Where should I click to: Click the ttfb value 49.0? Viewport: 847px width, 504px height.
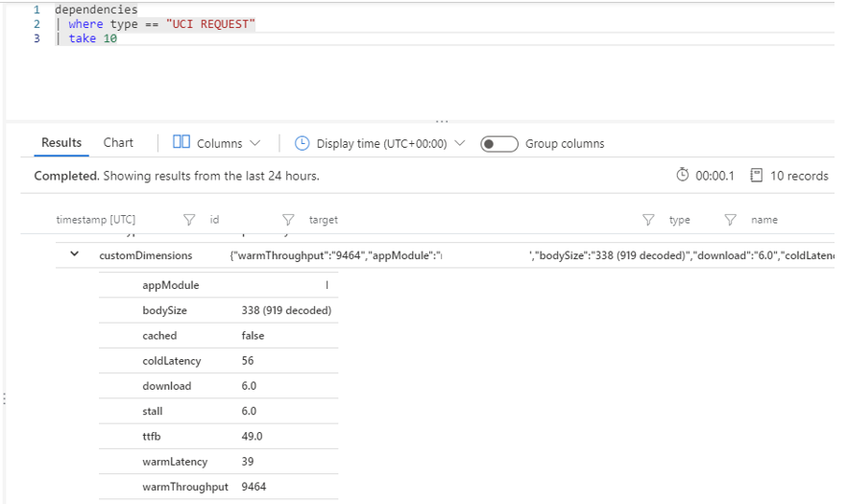point(252,436)
